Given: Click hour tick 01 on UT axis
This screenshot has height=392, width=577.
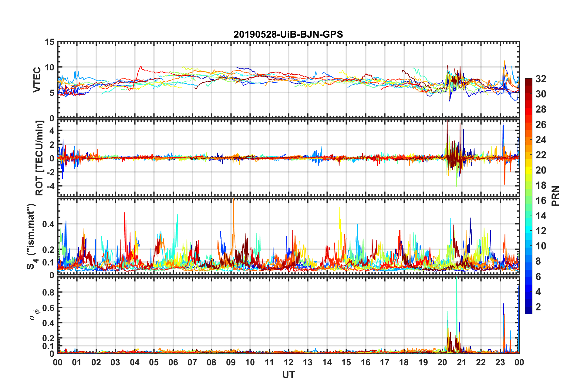Looking at the screenshot, I should tap(77, 362).
